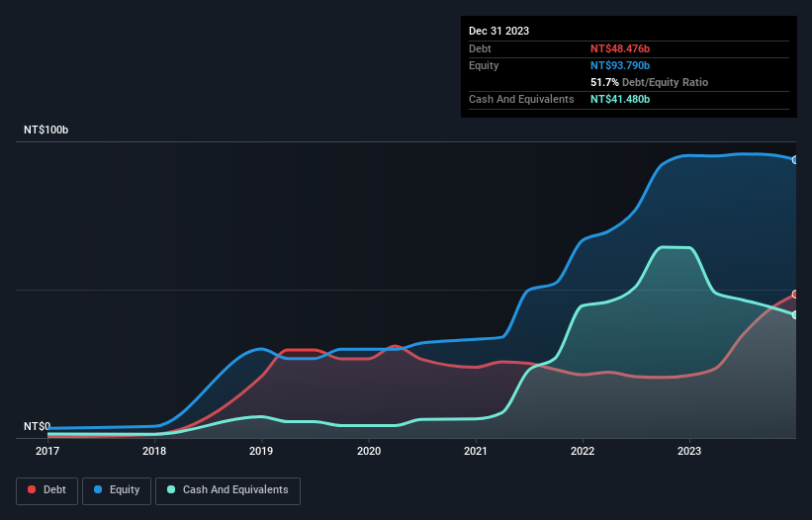Click the blue Equity endpoint marker
The image size is (812, 520).
[x=795, y=160]
